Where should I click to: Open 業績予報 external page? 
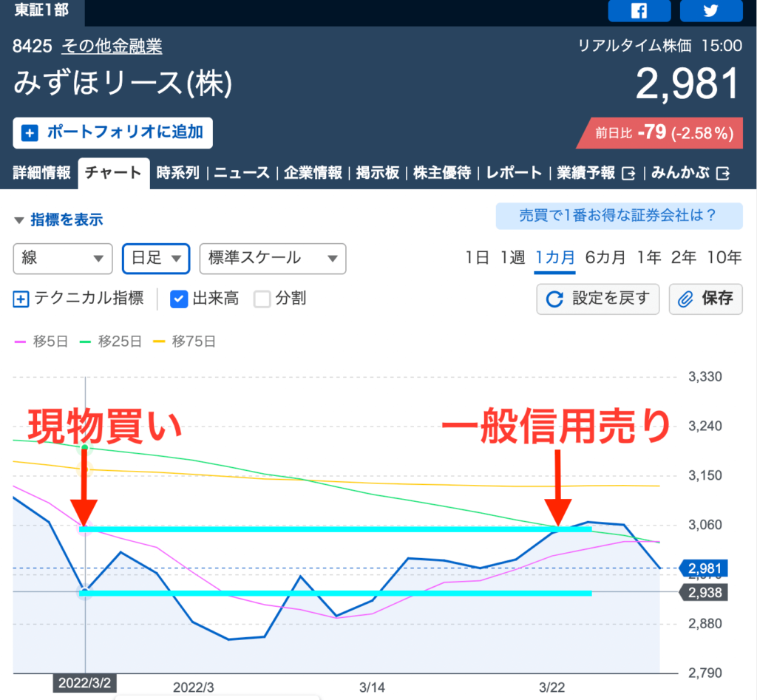pyautogui.click(x=596, y=173)
